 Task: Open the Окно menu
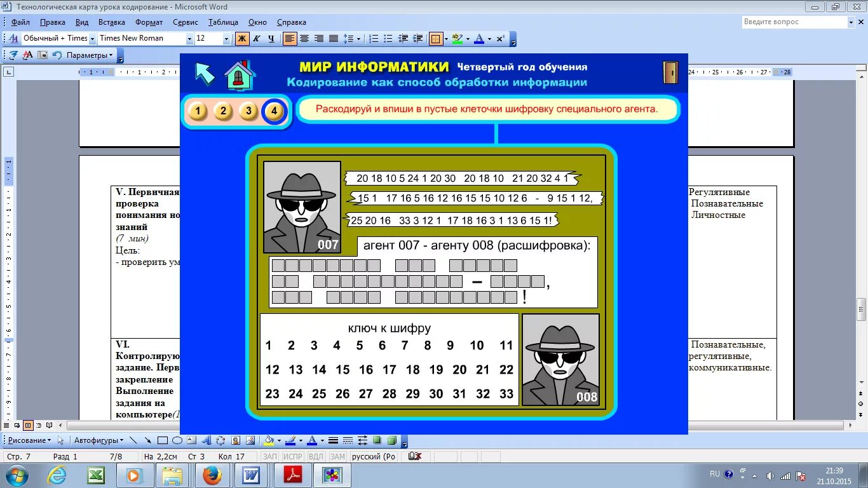coord(257,22)
